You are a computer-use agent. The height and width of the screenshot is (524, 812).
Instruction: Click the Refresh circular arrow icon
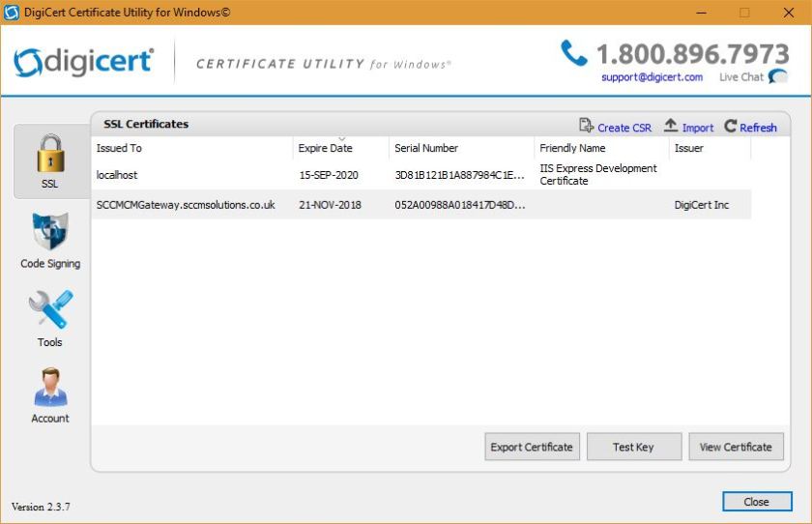point(731,127)
